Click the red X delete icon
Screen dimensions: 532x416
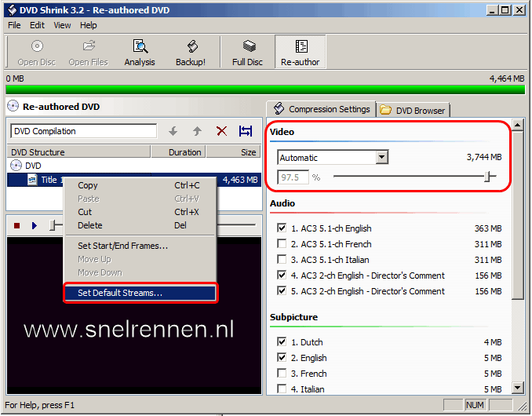tap(221, 131)
